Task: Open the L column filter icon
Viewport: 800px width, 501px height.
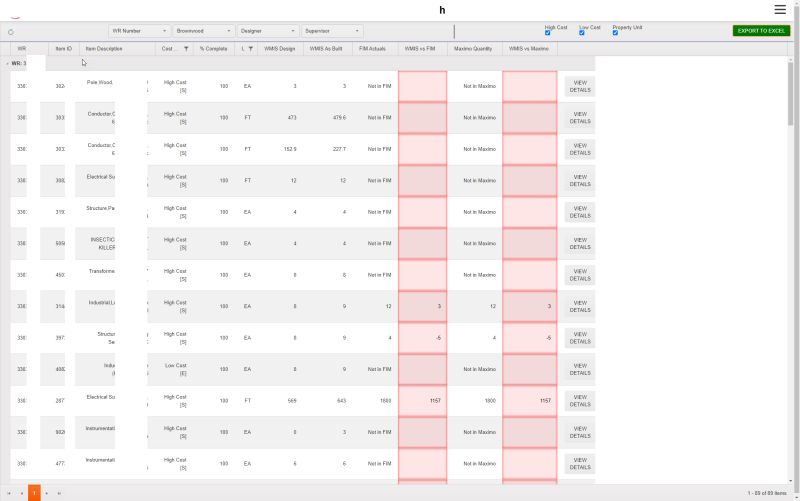Action: (251, 49)
